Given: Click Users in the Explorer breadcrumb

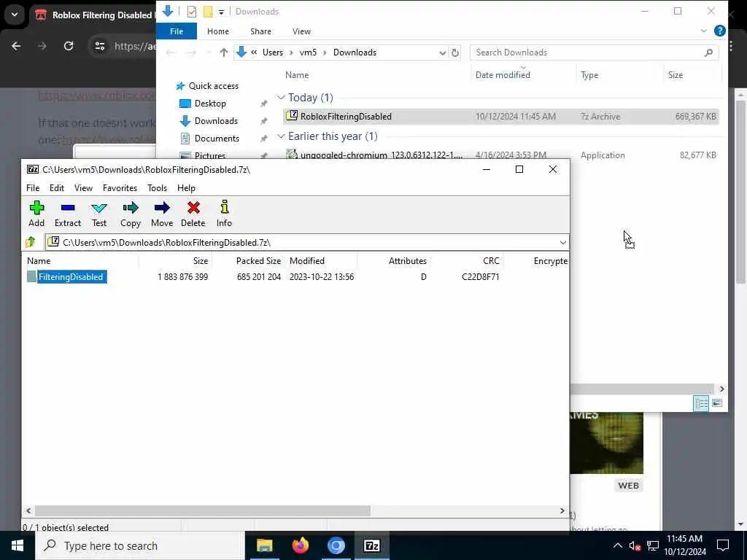Looking at the screenshot, I should coord(273,52).
